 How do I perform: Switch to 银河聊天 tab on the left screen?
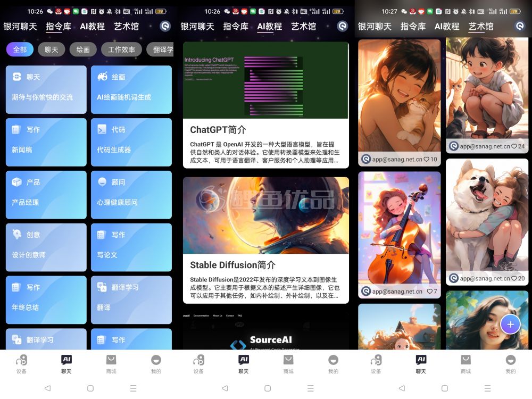click(20, 27)
